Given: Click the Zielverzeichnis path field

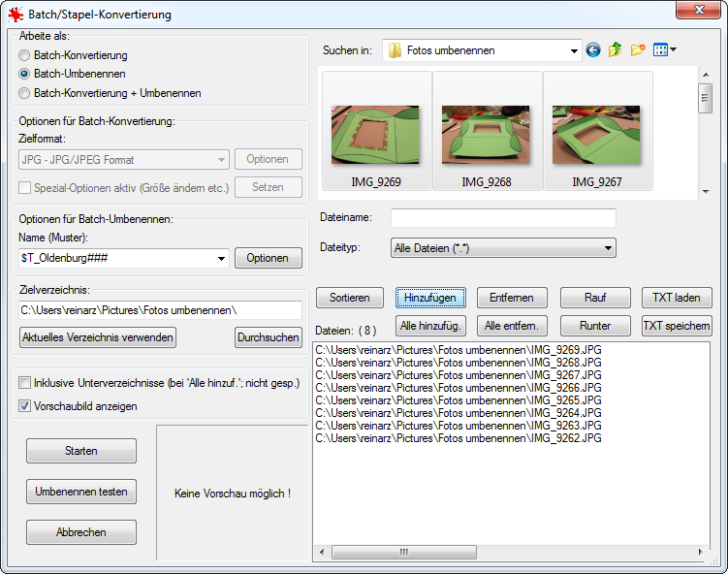Looking at the screenshot, I should (161, 310).
